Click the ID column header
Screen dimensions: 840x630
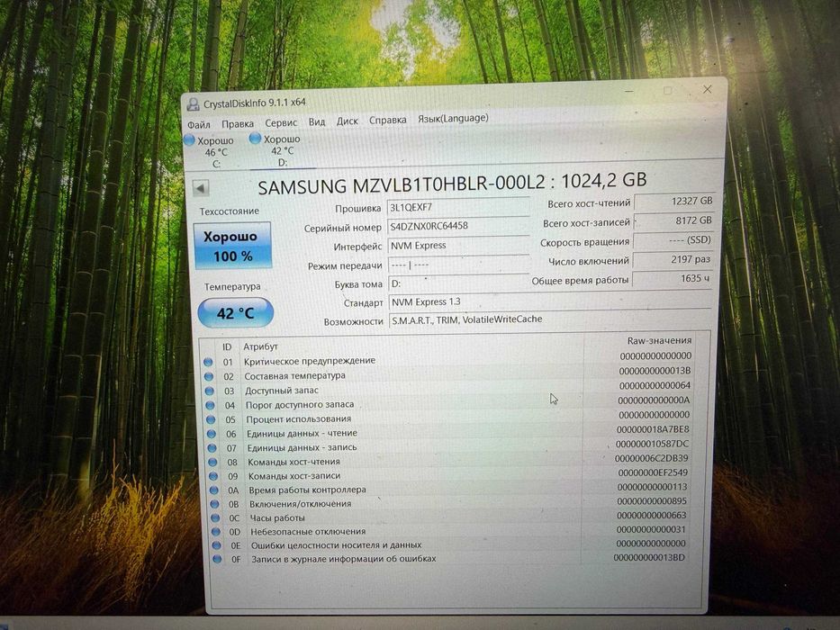pos(227,347)
